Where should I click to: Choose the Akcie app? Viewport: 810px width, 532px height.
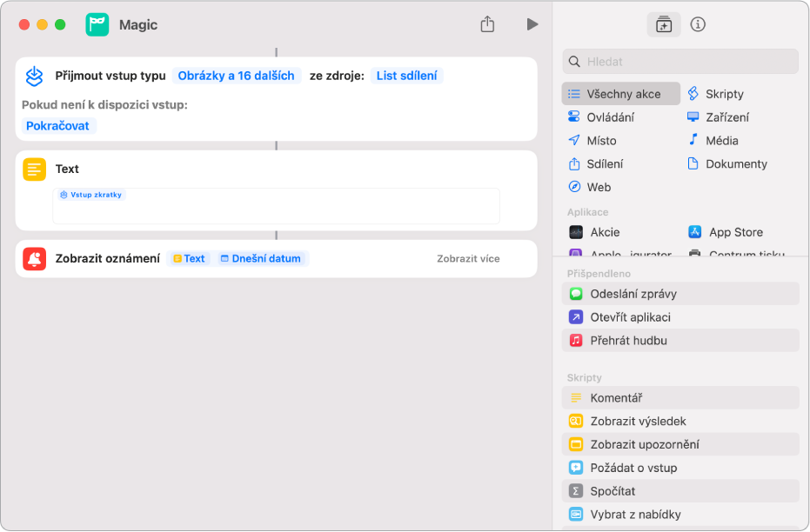594,232
